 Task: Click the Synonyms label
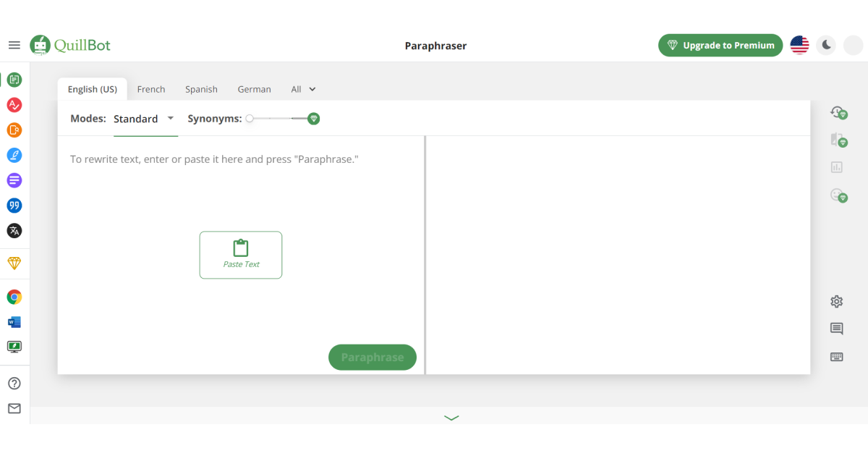pos(214,119)
